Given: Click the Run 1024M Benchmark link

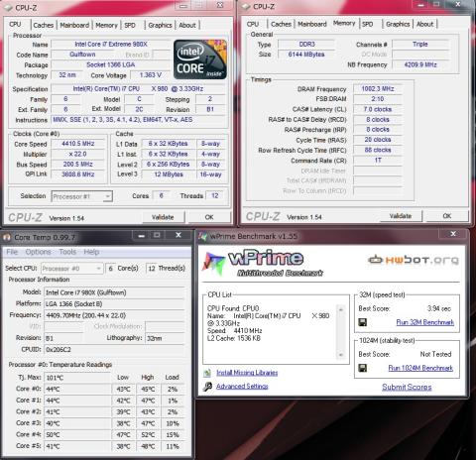Looking at the screenshot, I should 420,368.
